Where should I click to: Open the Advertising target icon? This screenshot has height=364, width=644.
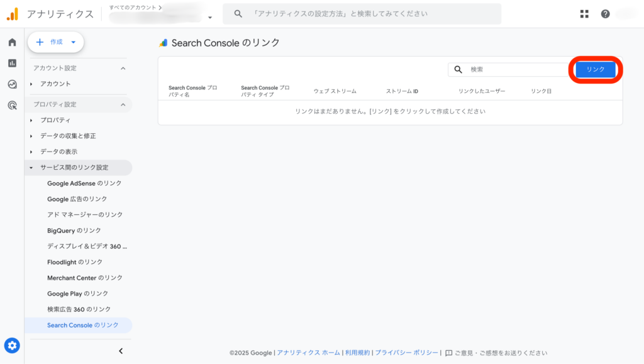[x=12, y=106]
